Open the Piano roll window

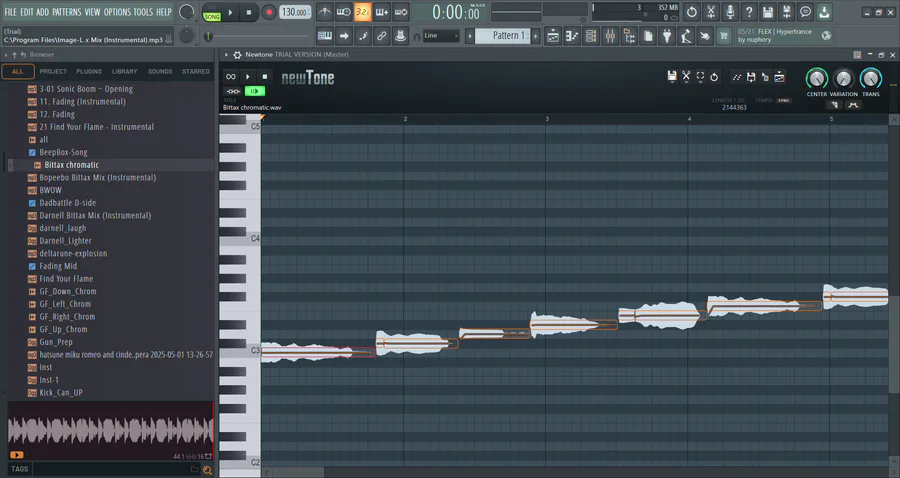[572, 36]
